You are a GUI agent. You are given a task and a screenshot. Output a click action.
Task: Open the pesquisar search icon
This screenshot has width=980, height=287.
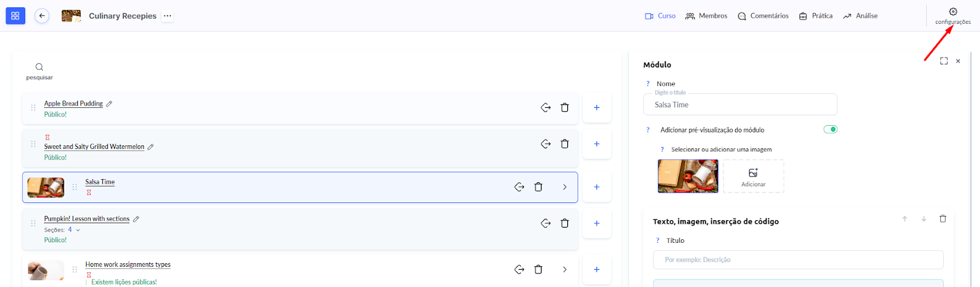pos(39,67)
